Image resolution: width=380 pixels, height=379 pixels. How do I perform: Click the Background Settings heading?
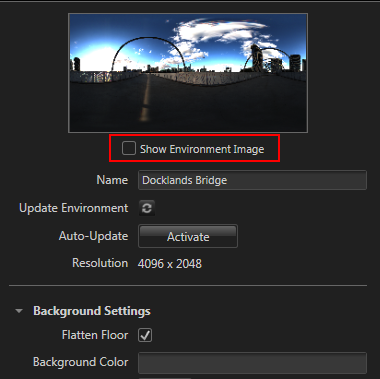[x=92, y=311]
